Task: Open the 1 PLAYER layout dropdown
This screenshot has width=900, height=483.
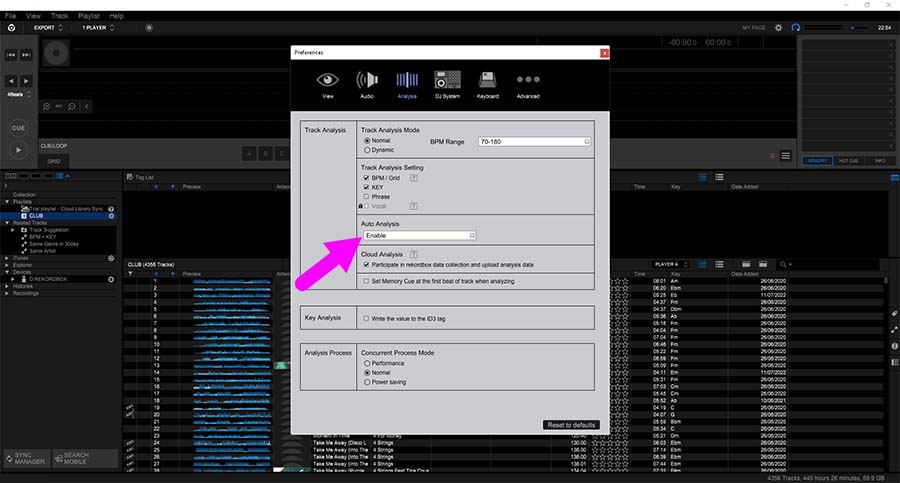Action: tap(98, 28)
